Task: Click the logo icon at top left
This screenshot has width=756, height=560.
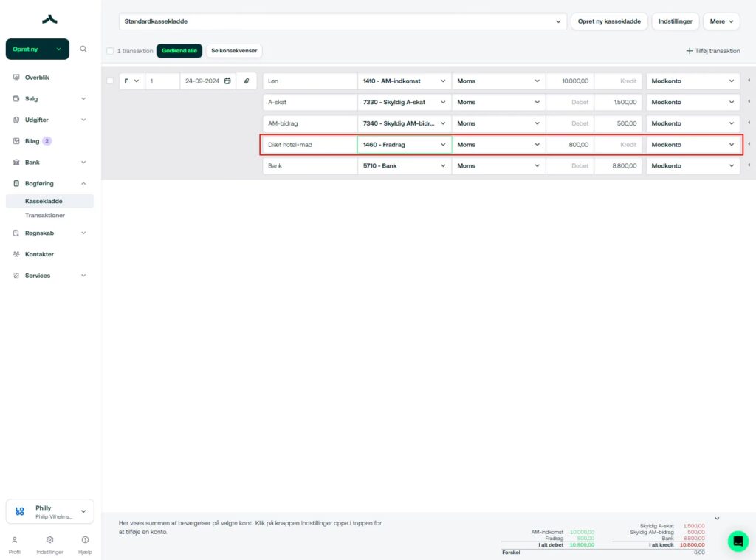Action: tap(49, 19)
